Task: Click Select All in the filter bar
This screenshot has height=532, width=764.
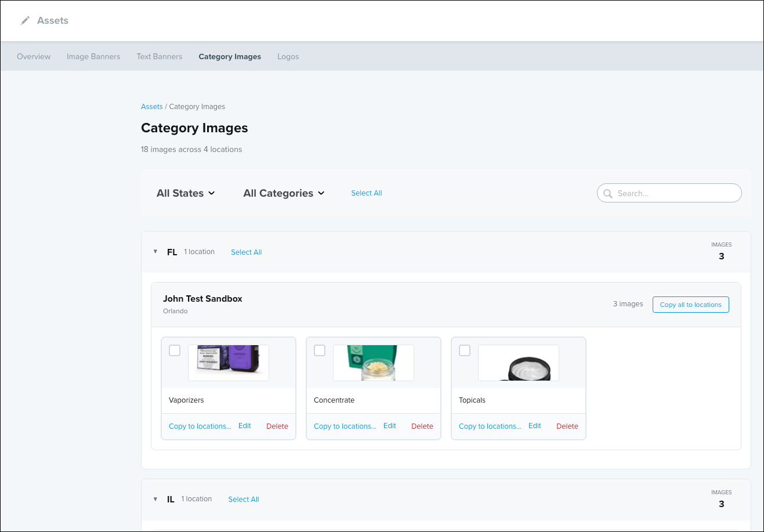Action: pos(367,193)
